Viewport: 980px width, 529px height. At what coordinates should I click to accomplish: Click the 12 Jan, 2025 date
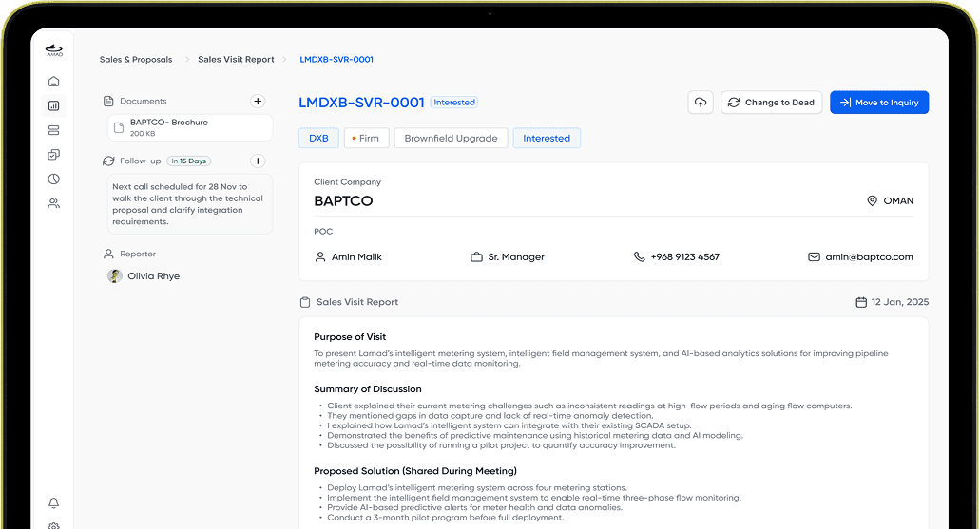pos(900,302)
